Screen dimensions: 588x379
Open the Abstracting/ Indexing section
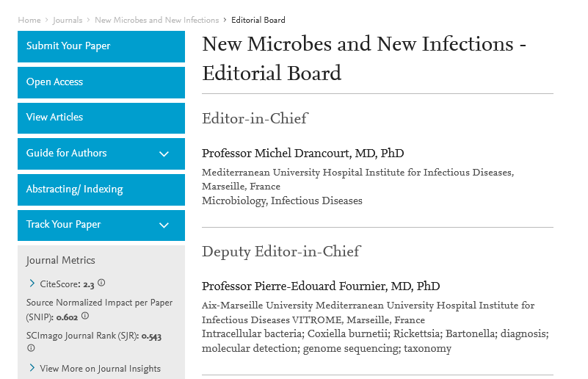pos(101,189)
